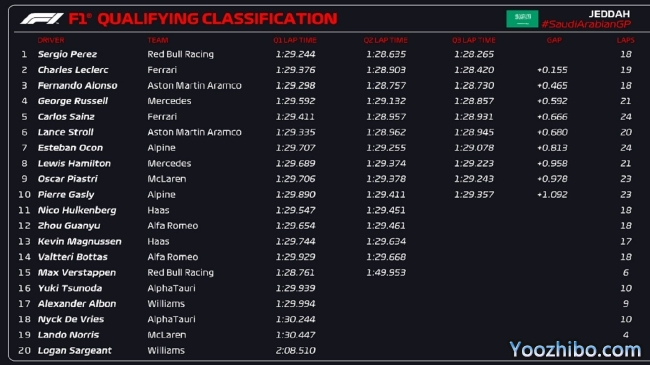The width and height of the screenshot is (650, 365).
Task: Click the Saudi Arabia flag icon
Action: (522, 19)
